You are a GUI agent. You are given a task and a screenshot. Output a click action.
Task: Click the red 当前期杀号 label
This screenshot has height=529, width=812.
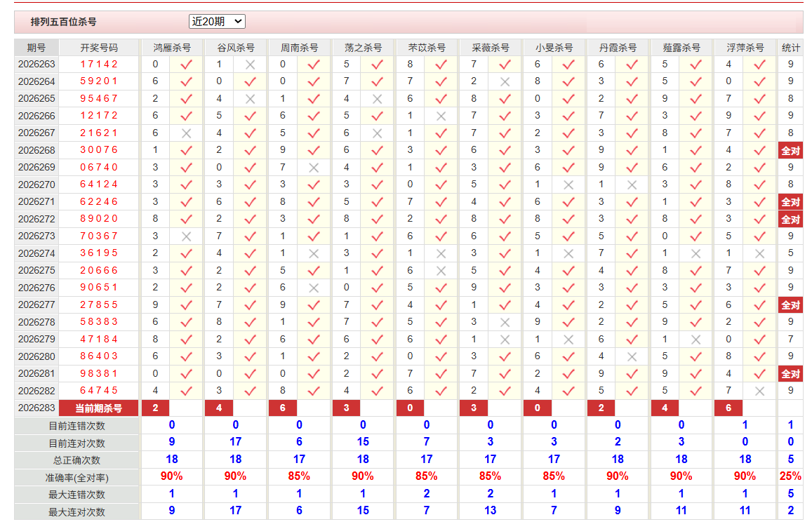pyautogui.click(x=98, y=408)
